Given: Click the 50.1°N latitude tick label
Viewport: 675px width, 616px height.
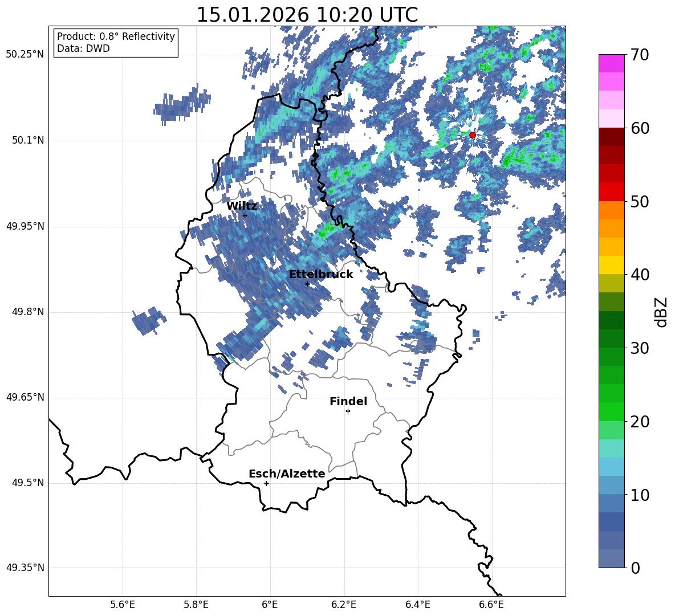Looking at the screenshot, I should (x=29, y=141).
